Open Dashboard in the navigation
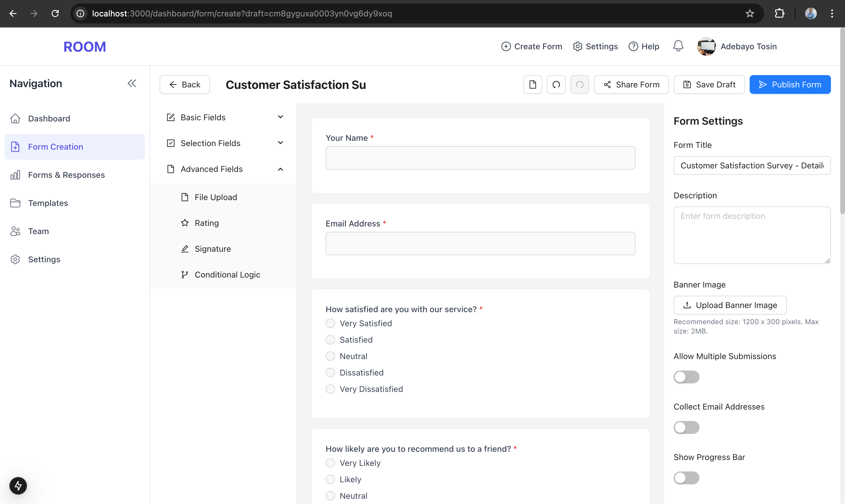 click(x=75, y=119)
